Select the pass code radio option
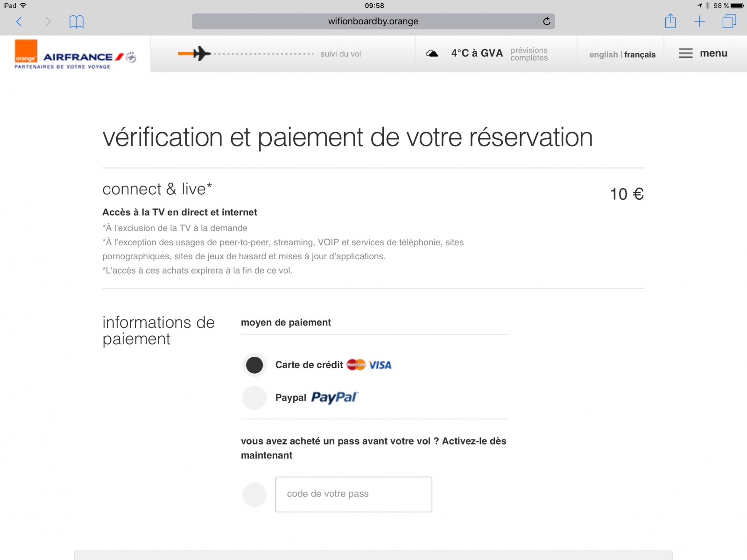The height and width of the screenshot is (560, 747). 254,495
